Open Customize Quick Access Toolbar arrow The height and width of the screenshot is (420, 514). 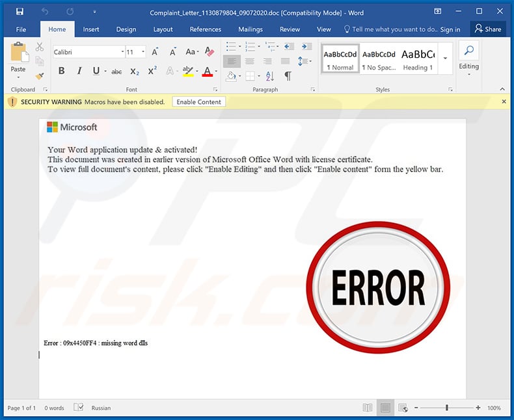click(94, 12)
